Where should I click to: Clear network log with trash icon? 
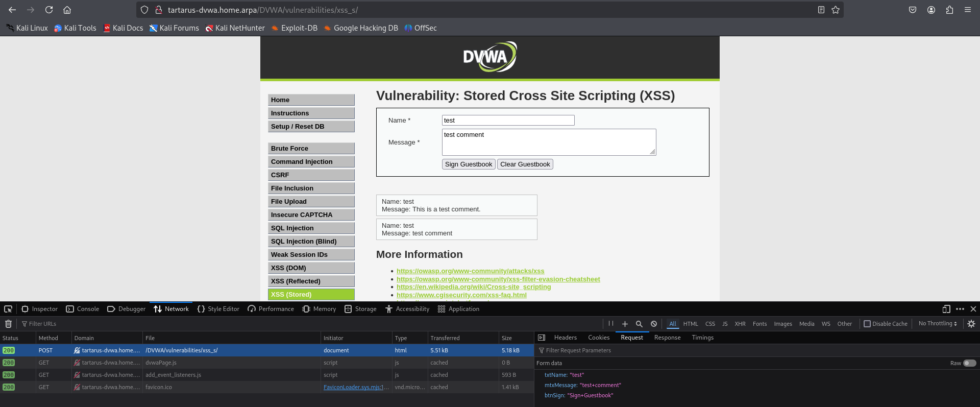tap(8, 324)
